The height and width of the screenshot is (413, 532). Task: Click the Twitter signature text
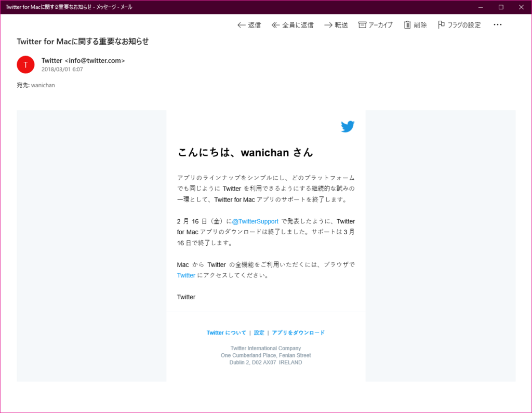(186, 297)
